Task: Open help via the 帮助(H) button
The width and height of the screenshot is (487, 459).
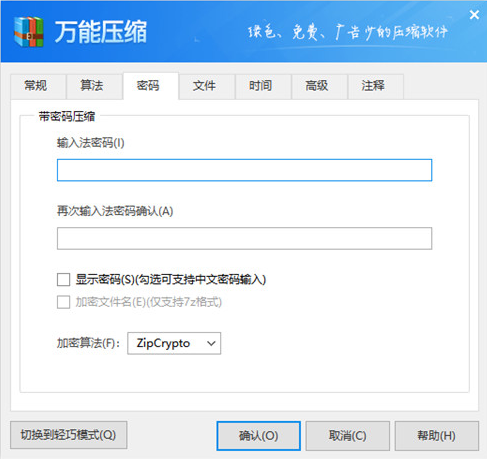Action: pos(437,436)
